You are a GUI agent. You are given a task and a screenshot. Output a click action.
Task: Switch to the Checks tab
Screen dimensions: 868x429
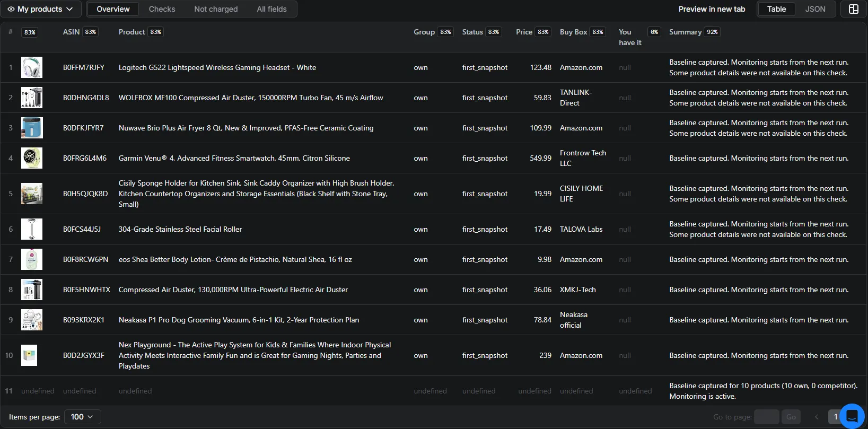(162, 9)
